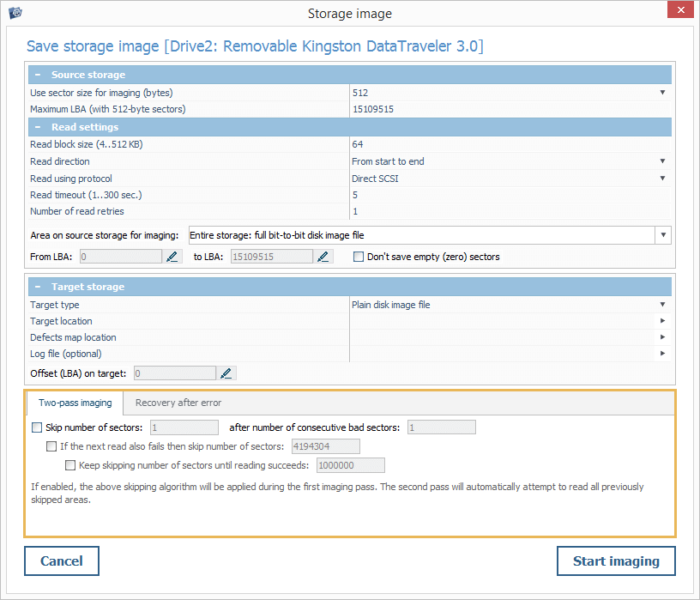Collapse the Target storage section
Image resolution: width=700 pixels, height=600 pixels.
tap(39, 287)
